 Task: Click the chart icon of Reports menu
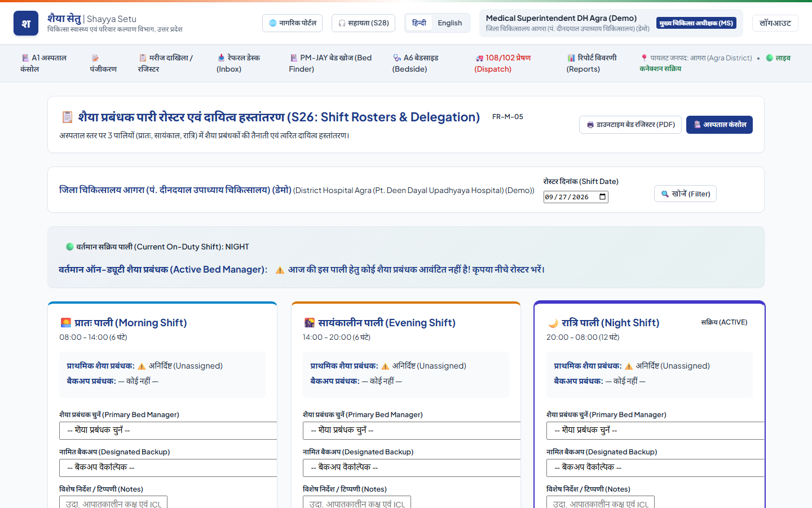[x=571, y=58]
